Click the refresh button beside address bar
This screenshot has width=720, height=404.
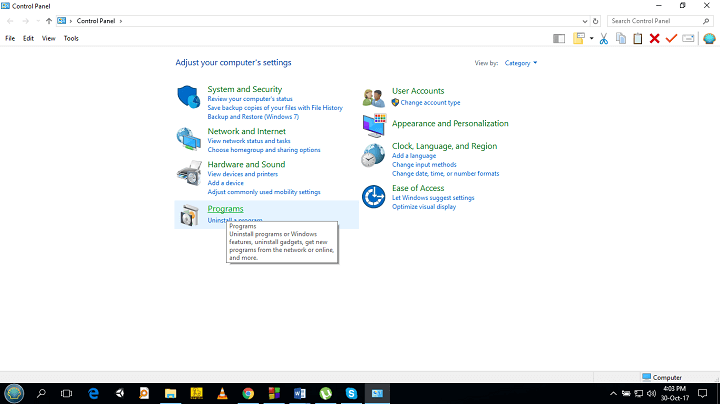pyautogui.click(x=596, y=20)
